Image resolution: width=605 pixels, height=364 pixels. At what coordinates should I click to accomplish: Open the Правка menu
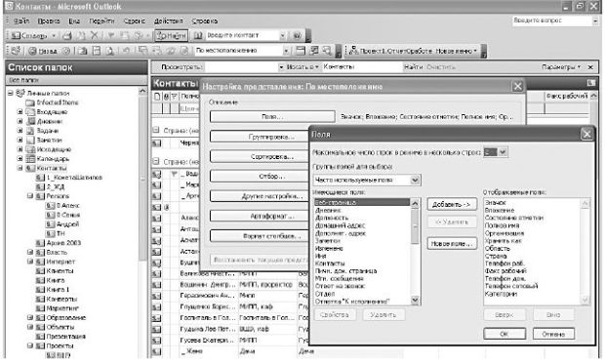(x=49, y=20)
